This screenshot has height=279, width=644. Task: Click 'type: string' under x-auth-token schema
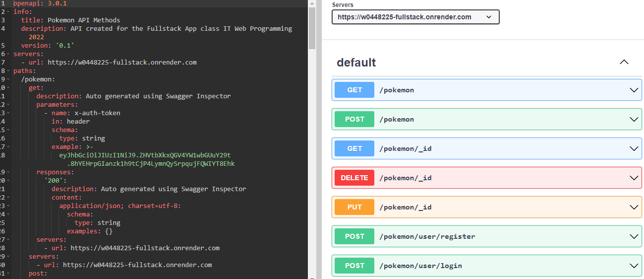click(x=82, y=139)
